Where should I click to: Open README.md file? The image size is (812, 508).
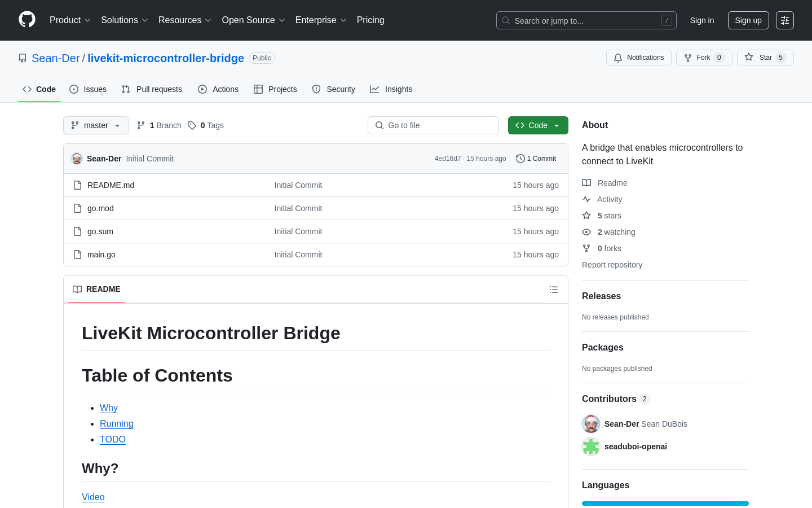111,185
